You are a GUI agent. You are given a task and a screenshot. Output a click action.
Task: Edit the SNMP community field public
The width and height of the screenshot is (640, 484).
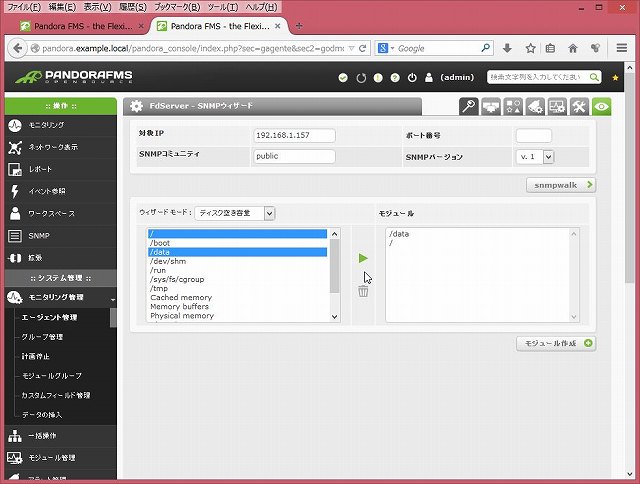click(294, 156)
